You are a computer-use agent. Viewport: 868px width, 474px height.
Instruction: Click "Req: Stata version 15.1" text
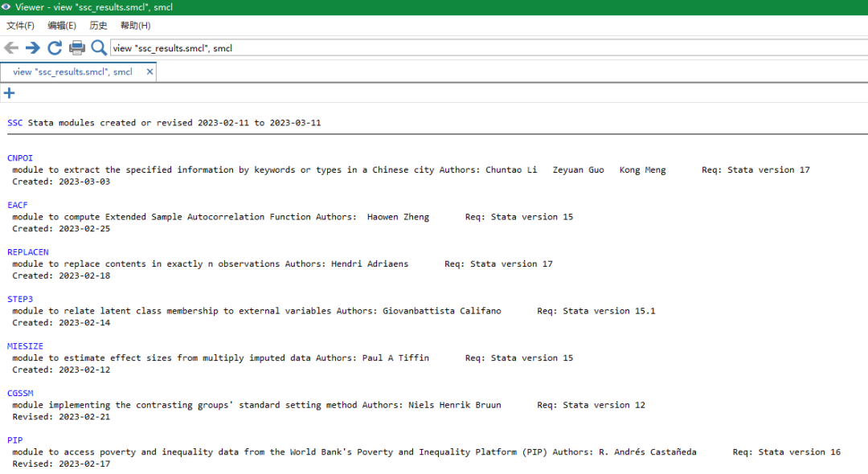[596, 311]
